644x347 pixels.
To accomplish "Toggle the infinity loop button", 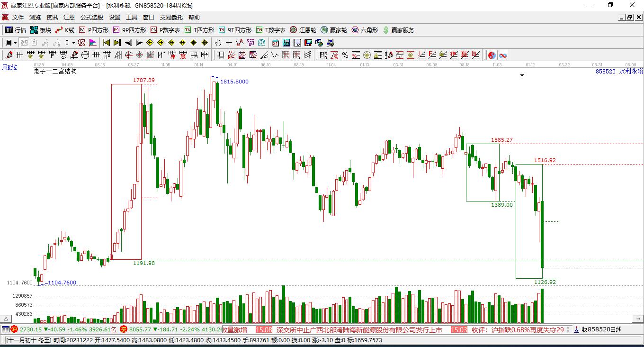I will click(503, 55).
